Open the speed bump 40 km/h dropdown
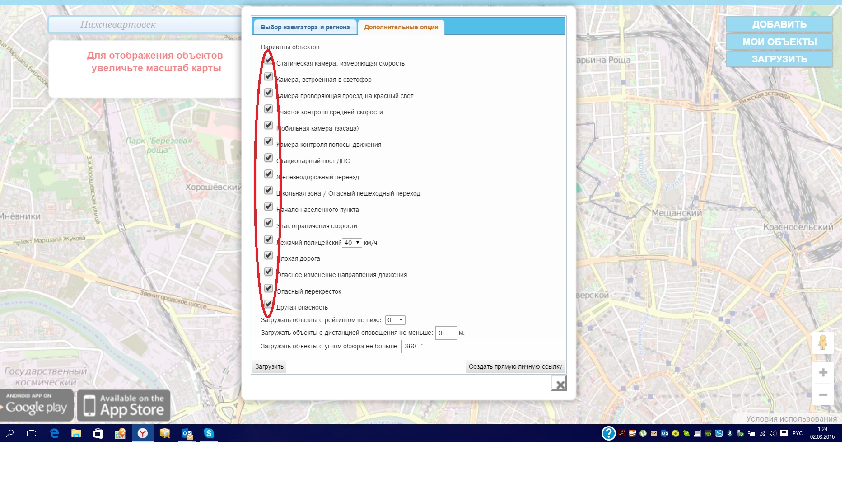This screenshot has height=488, width=868. point(352,243)
